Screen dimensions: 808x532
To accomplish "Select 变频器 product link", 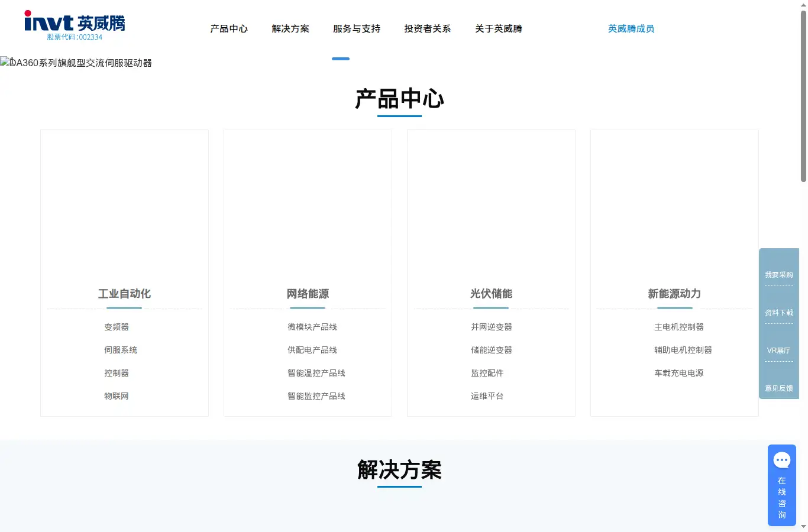I will (117, 327).
